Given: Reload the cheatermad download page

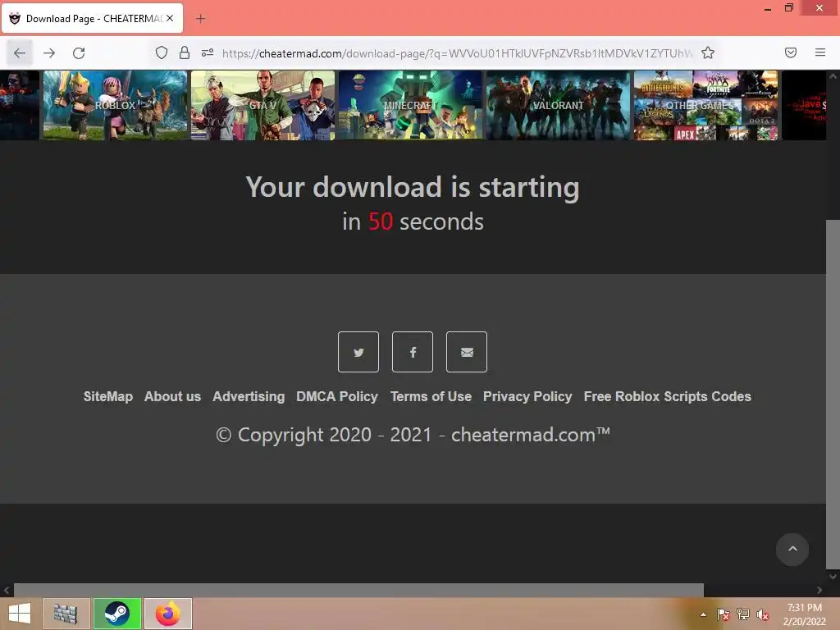Looking at the screenshot, I should pyautogui.click(x=79, y=53).
